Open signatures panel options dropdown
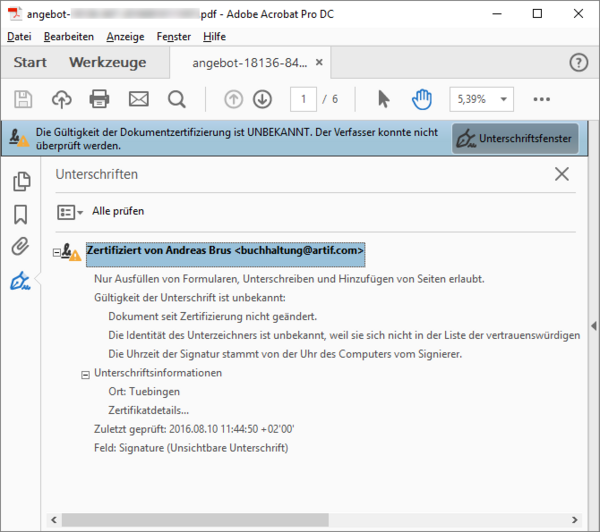The height and width of the screenshot is (532, 600). click(x=70, y=212)
